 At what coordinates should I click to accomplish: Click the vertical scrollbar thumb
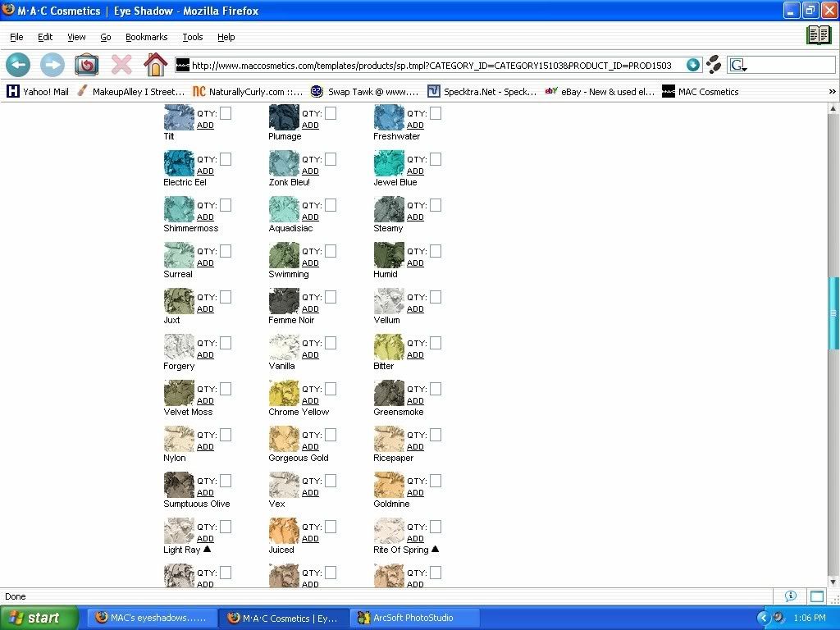[833, 313]
